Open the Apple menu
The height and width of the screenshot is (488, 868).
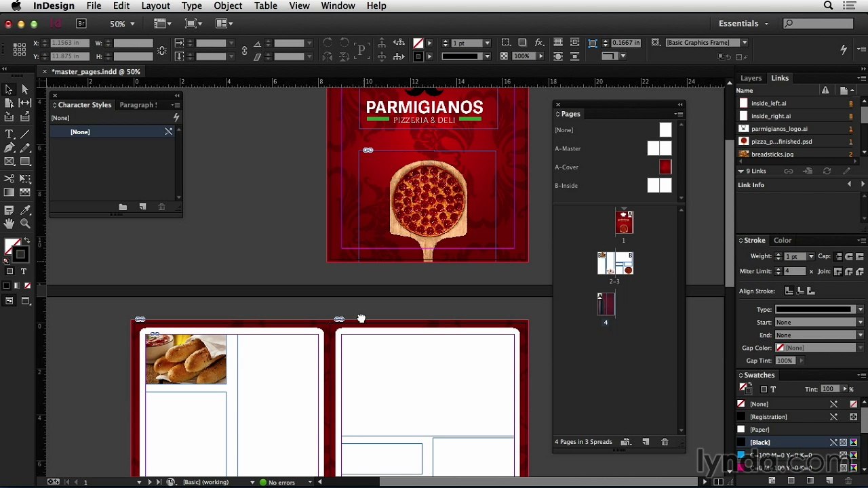click(16, 5)
